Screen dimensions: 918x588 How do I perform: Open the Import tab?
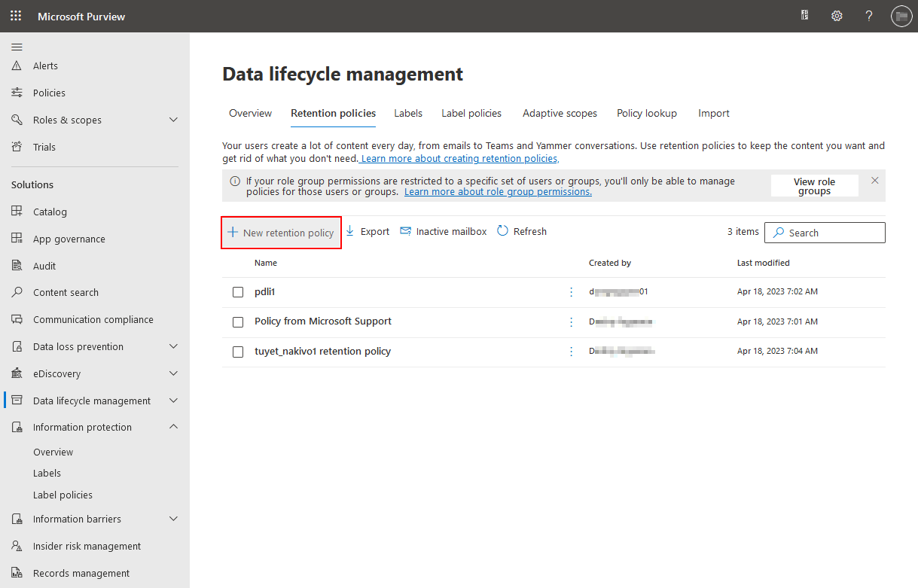pos(714,113)
